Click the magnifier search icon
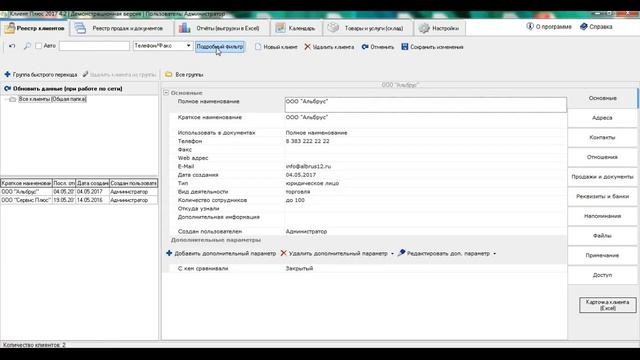 point(27,46)
